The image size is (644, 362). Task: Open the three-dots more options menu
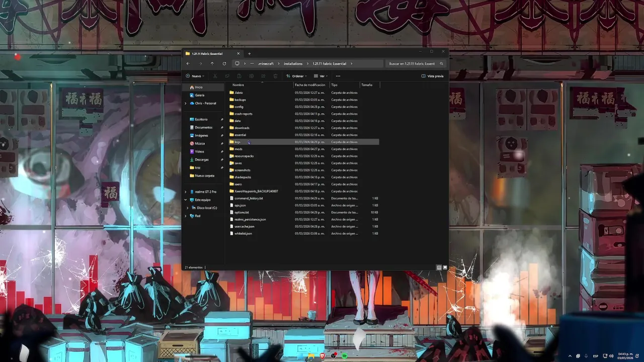pos(338,76)
